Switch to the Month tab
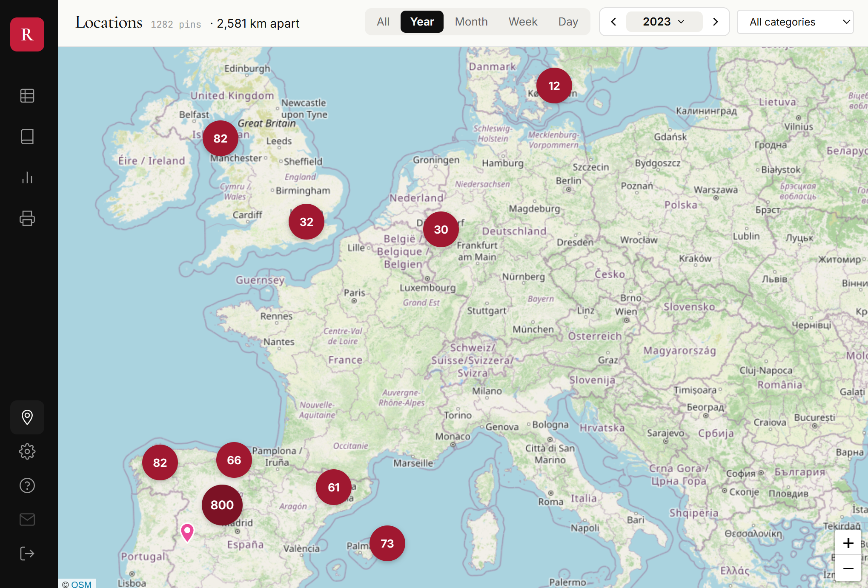 pyautogui.click(x=471, y=22)
